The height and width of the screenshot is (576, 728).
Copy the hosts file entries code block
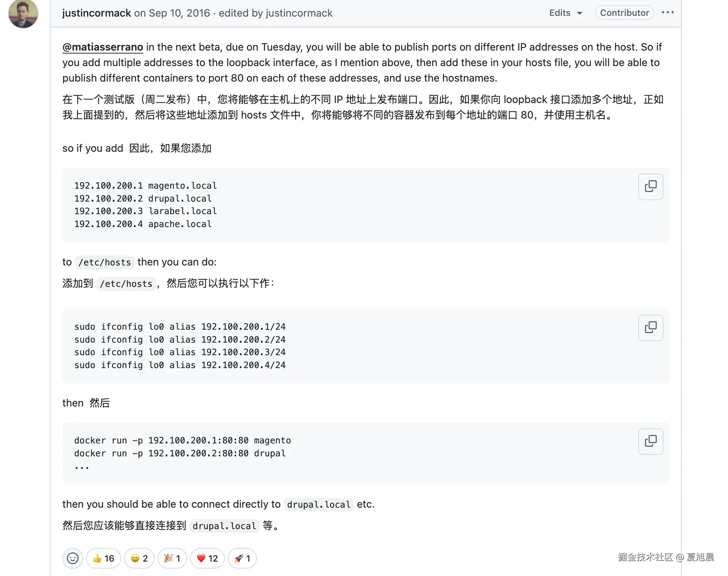pyautogui.click(x=650, y=186)
